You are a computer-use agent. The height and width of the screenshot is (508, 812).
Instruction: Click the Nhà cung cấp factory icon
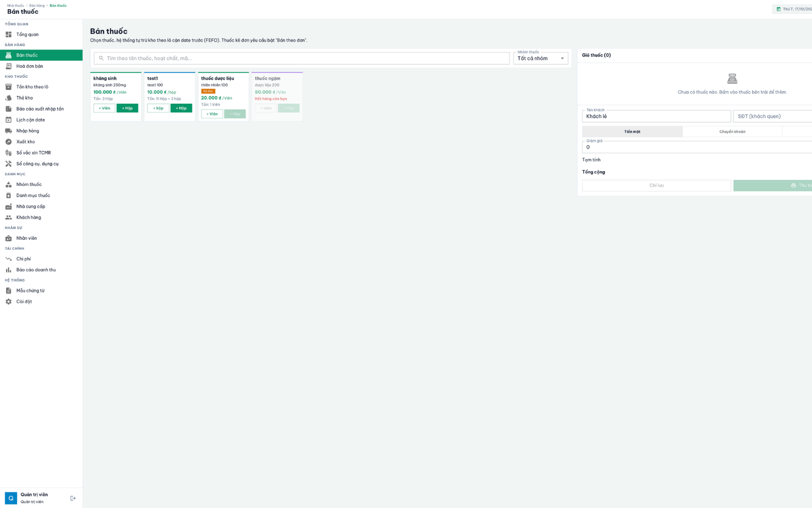(9, 206)
